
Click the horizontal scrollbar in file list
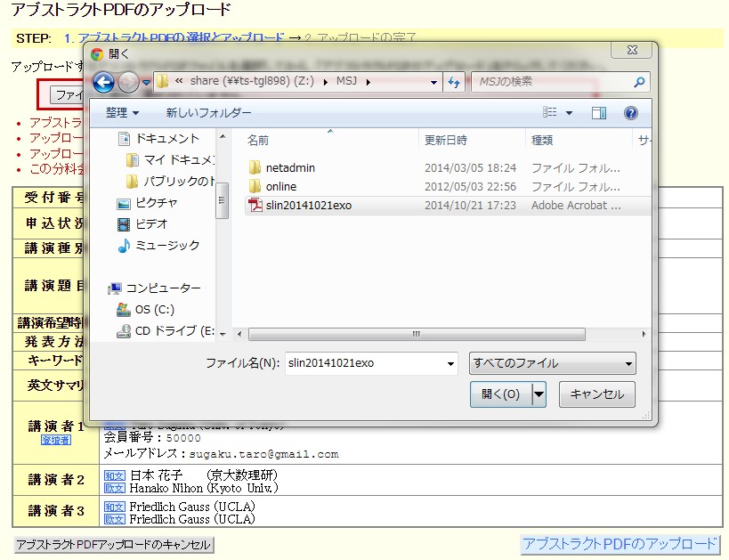point(417,334)
